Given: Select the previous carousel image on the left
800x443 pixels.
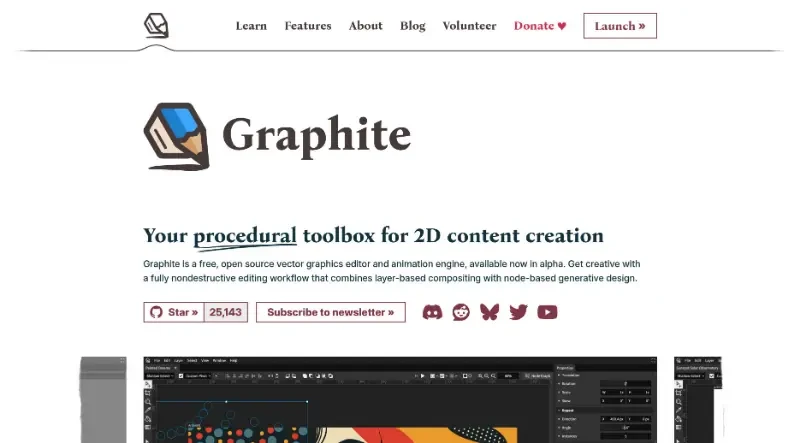Looking at the screenshot, I should point(103,399).
